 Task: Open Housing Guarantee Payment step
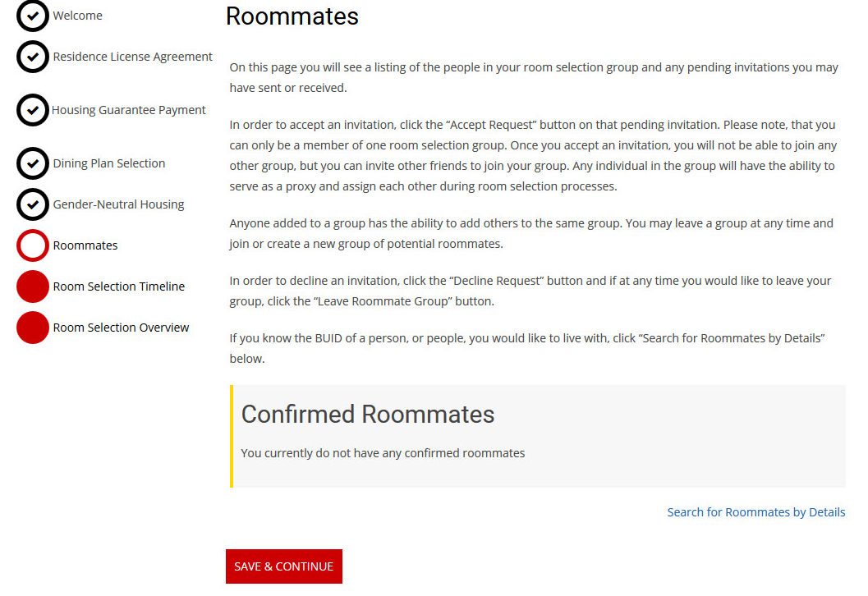[129, 110]
